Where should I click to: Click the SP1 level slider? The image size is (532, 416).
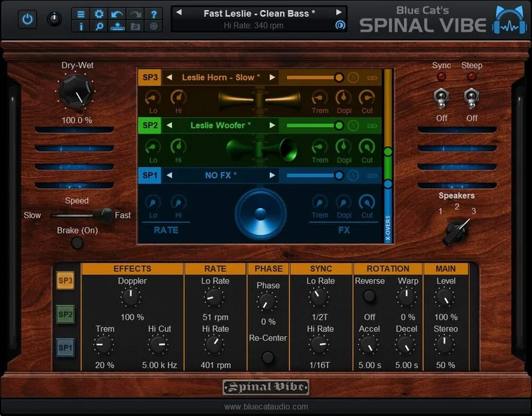pyautogui.click(x=315, y=176)
